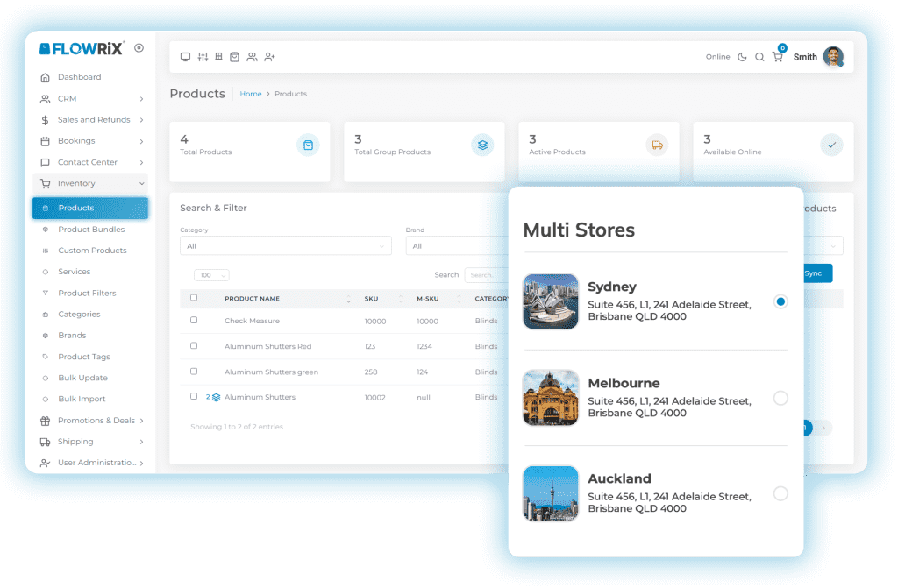This screenshot has width=898, height=588.
Task: Click the shopping bag icon in the toolbar
Action: 233,56
